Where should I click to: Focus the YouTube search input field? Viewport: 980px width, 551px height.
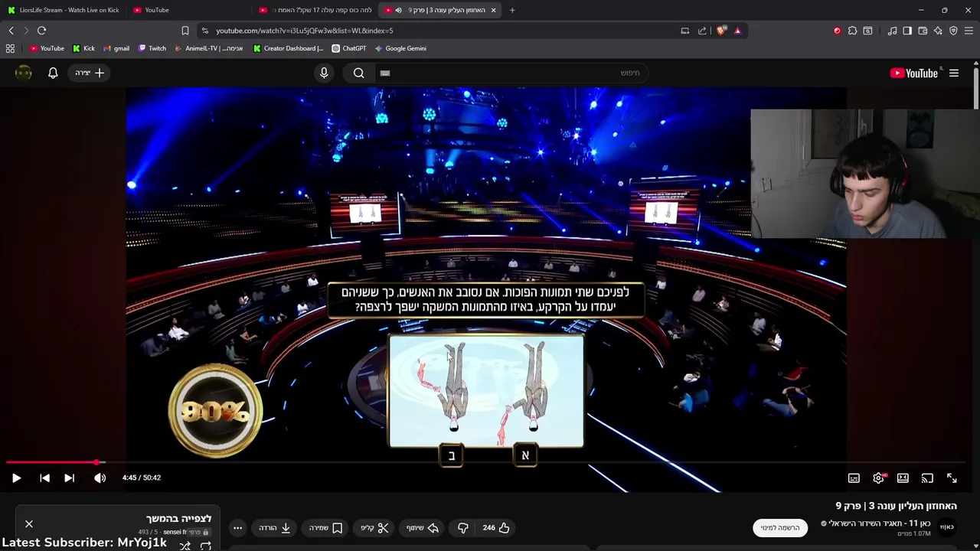click(x=511, y=73)
